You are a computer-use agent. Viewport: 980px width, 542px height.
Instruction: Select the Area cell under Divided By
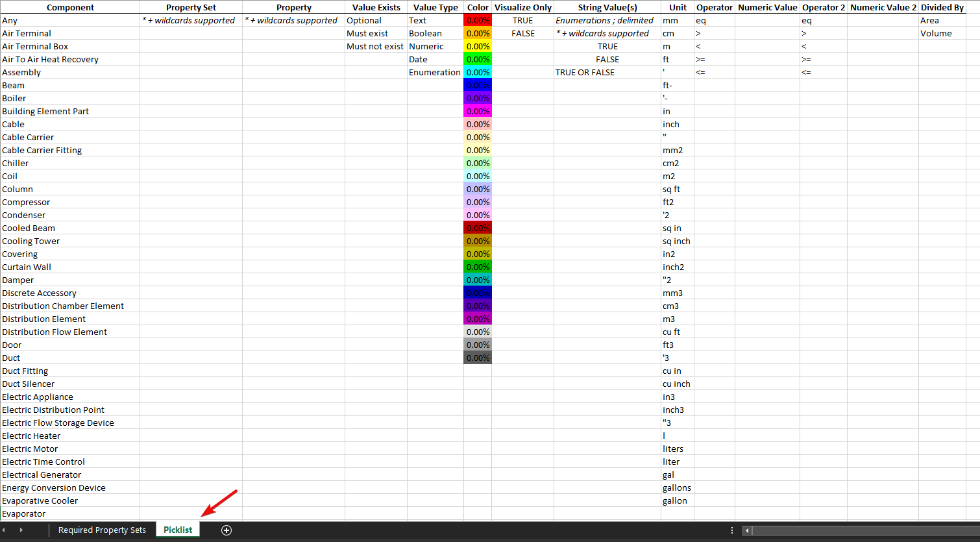(942, 20)
